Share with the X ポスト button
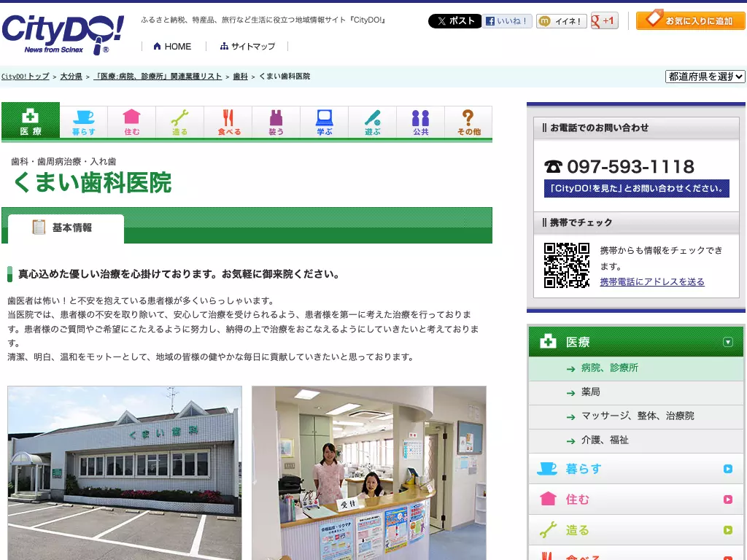 pos(455,21)
